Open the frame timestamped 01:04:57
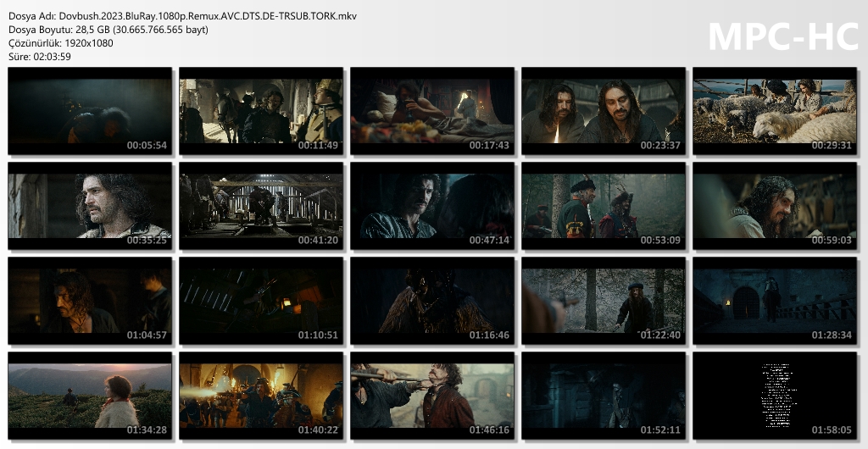The height and width of the screenshot is (449, 868). [90, 301]
